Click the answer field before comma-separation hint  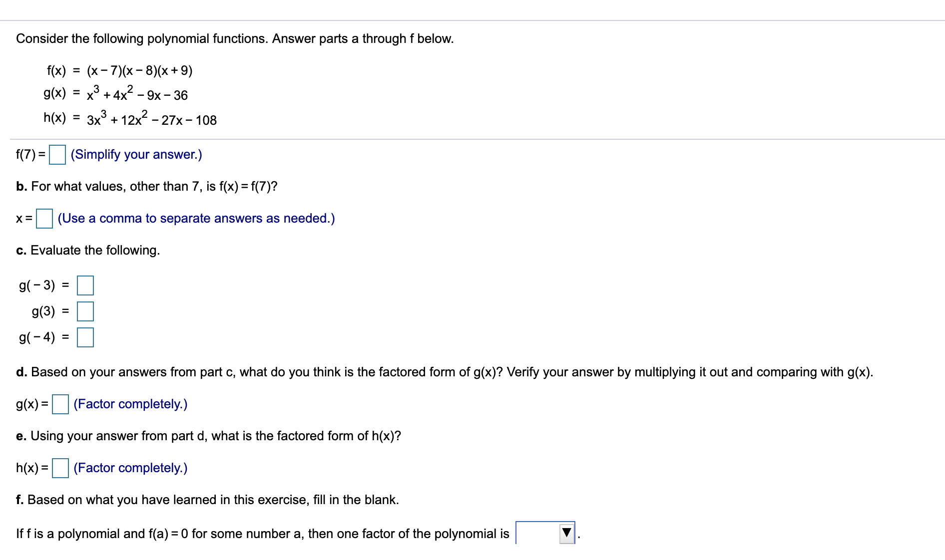point(44,220)
